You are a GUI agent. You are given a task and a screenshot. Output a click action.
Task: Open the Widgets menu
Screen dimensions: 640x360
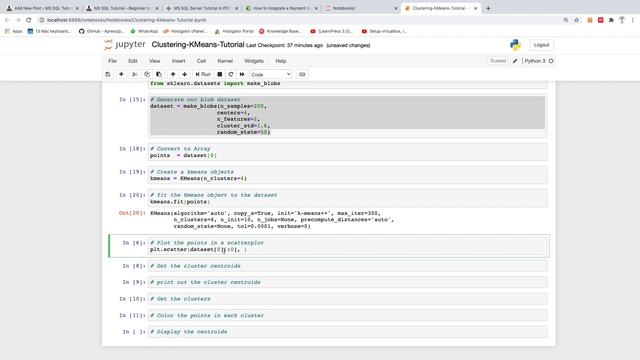[x=254, y=61]
